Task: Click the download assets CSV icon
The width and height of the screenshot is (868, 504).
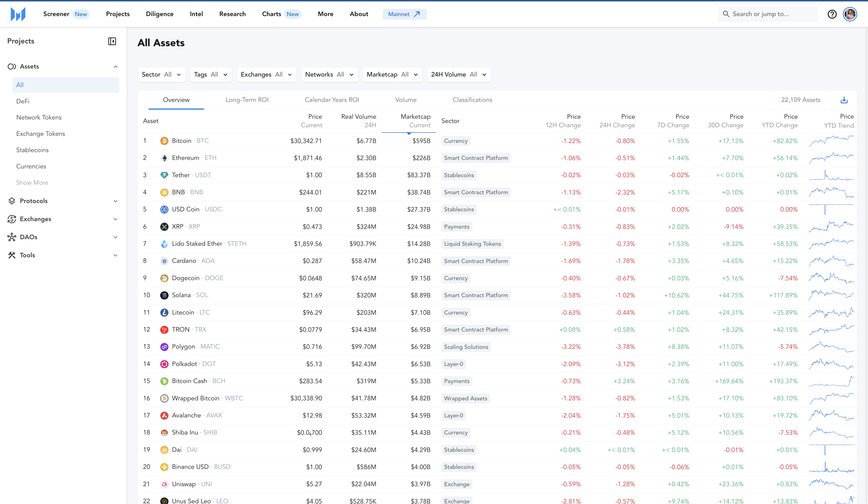Action: click(844, 100)
